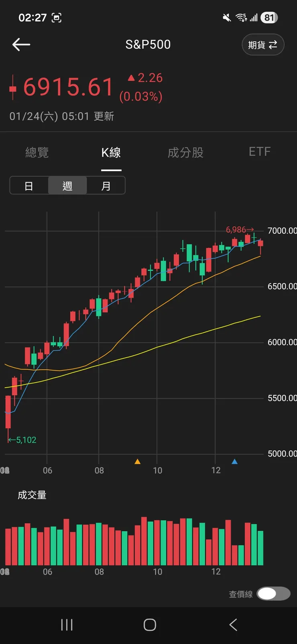
Task: Tap the back arrow icon
Action: (21, 45)
